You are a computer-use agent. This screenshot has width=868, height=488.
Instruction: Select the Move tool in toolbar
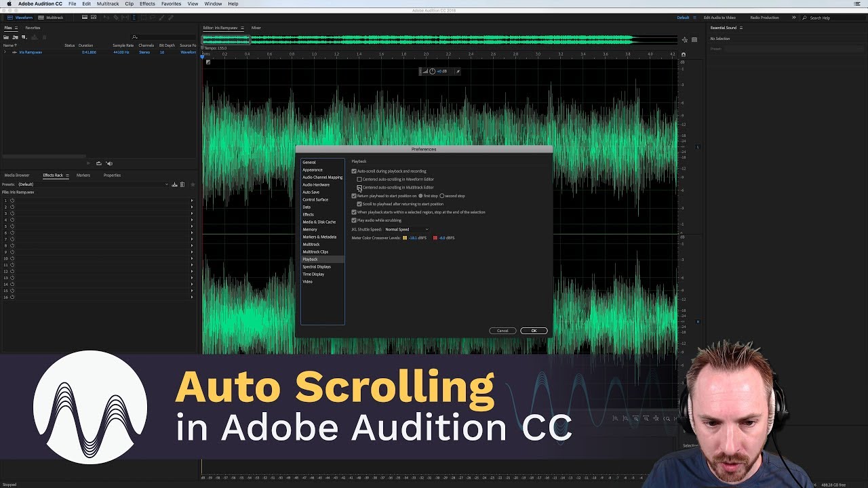click(106, 18)
